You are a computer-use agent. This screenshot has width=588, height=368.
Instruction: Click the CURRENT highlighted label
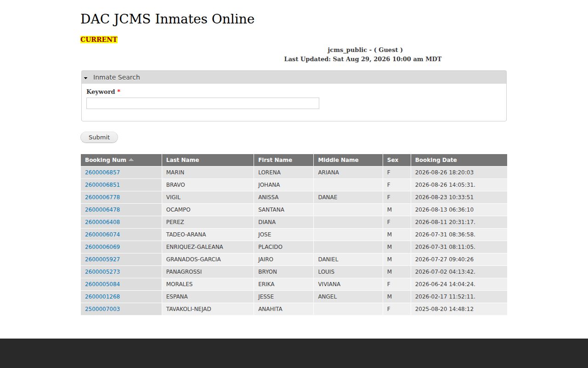pos(99,40)
